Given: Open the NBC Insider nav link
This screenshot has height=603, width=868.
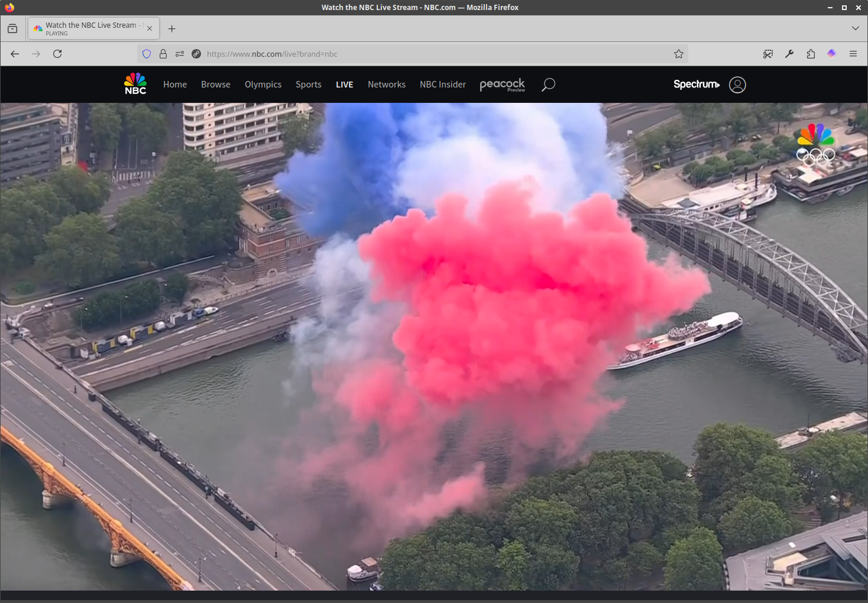Looking at the screenshot, I should pos(443,85).
